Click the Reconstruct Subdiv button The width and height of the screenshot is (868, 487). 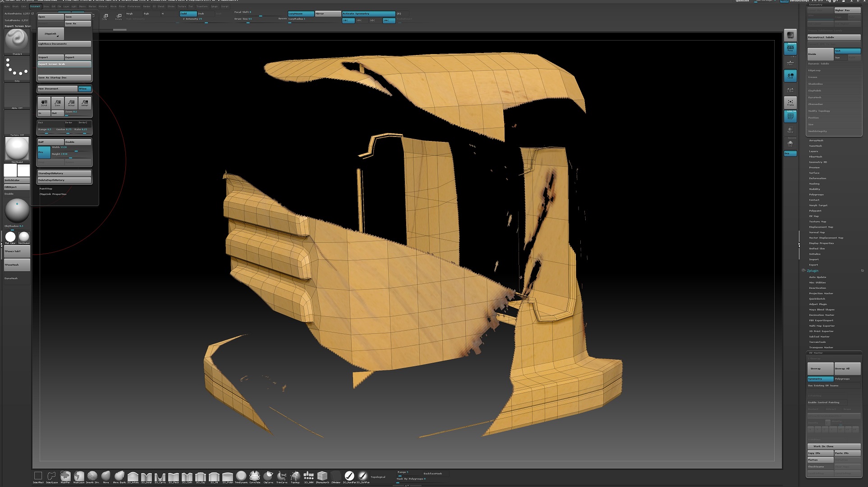click(834, 37)
